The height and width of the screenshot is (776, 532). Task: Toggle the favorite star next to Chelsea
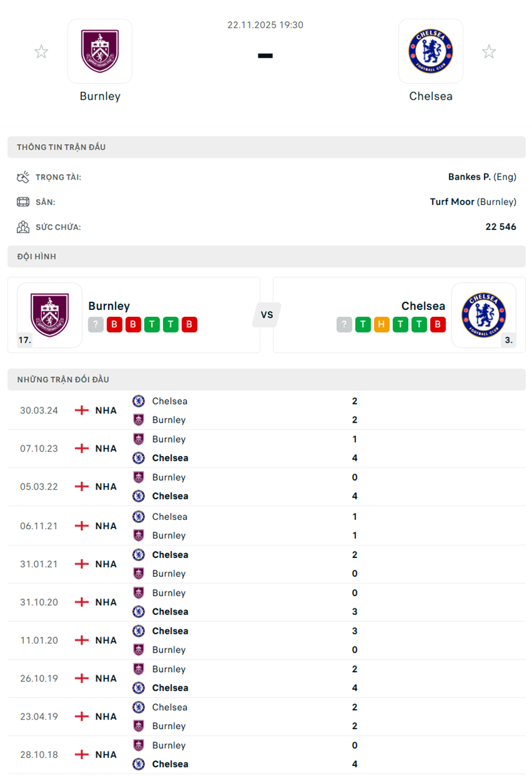pos(489,51)
